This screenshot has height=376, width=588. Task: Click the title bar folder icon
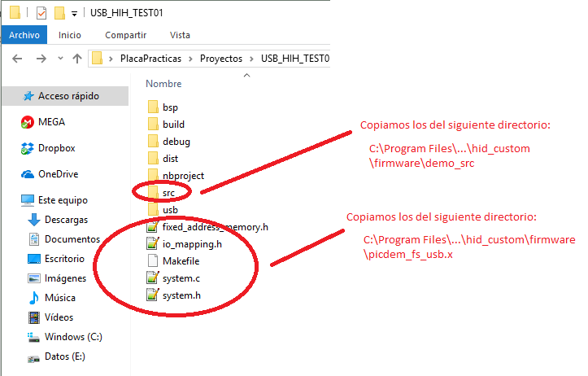click(x=15, y=12)
